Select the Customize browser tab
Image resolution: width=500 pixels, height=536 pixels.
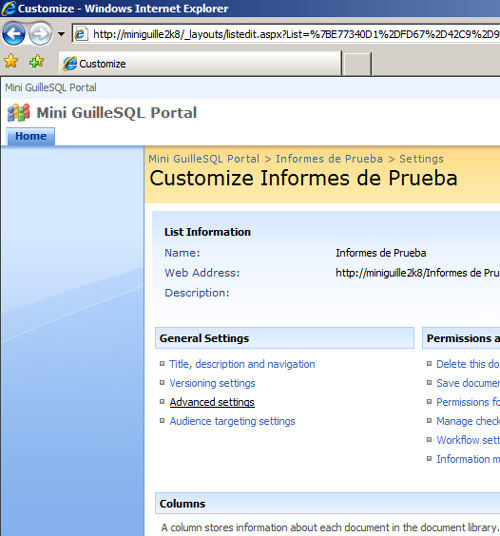[x=200, y=63]
